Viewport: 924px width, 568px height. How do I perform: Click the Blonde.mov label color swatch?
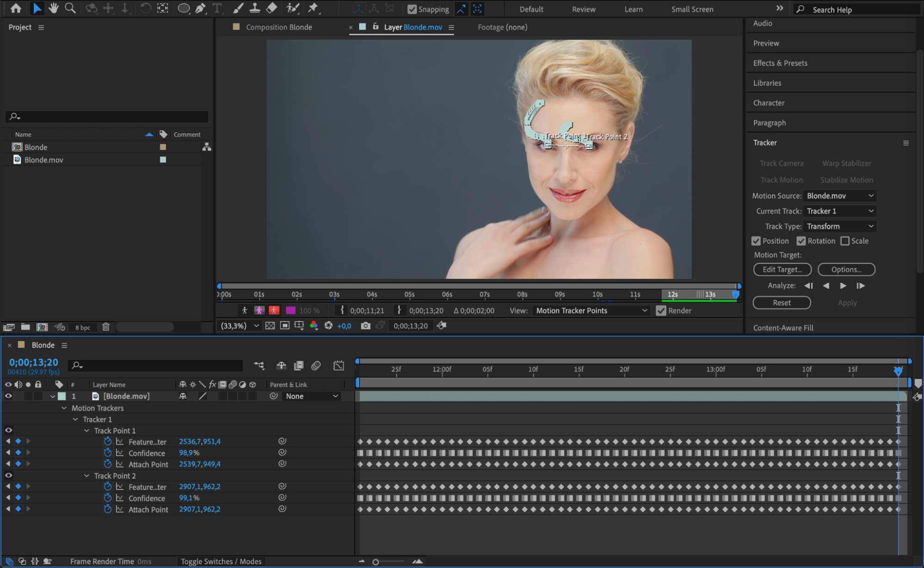[x=163, y=159]
